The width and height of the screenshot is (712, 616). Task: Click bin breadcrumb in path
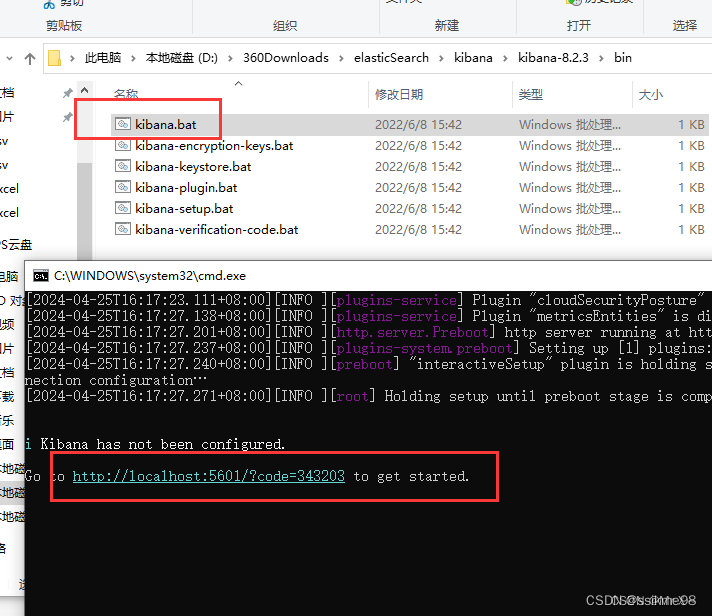[623, 58]
